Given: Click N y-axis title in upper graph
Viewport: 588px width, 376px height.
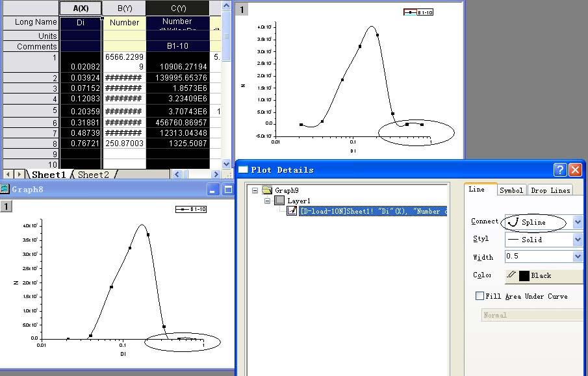Looking at the screenshot, I should (242, 86).
